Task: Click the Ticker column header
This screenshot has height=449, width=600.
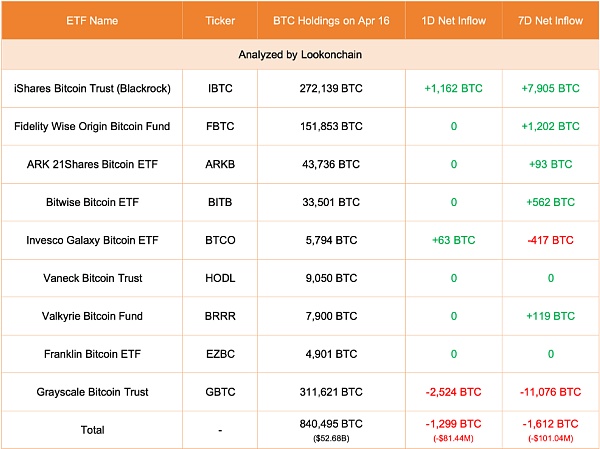Action: tap(220, 20)
